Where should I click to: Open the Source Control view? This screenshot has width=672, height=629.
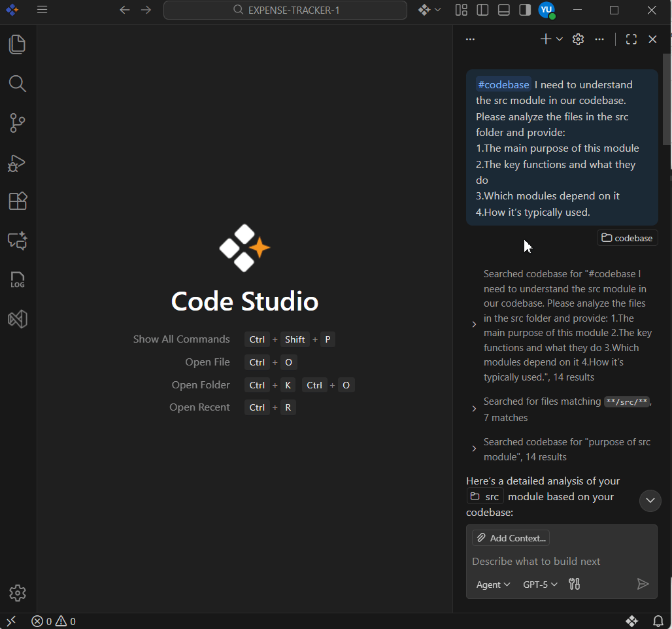point(17,123)
